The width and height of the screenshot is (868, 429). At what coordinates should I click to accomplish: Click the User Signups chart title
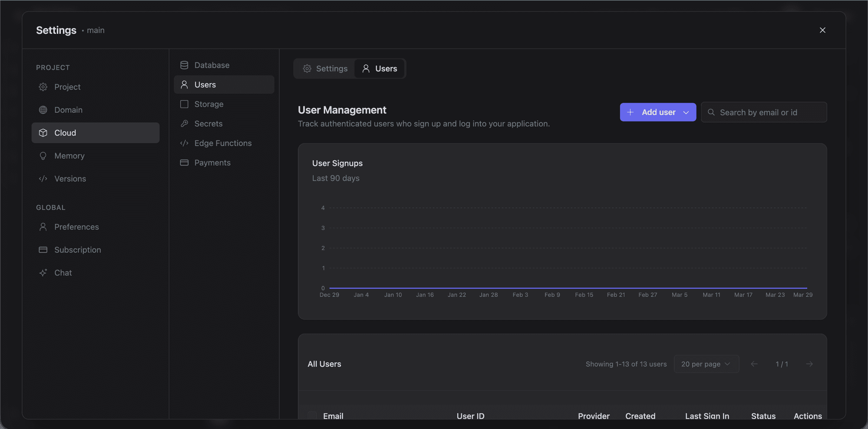(x=337, y=163)
